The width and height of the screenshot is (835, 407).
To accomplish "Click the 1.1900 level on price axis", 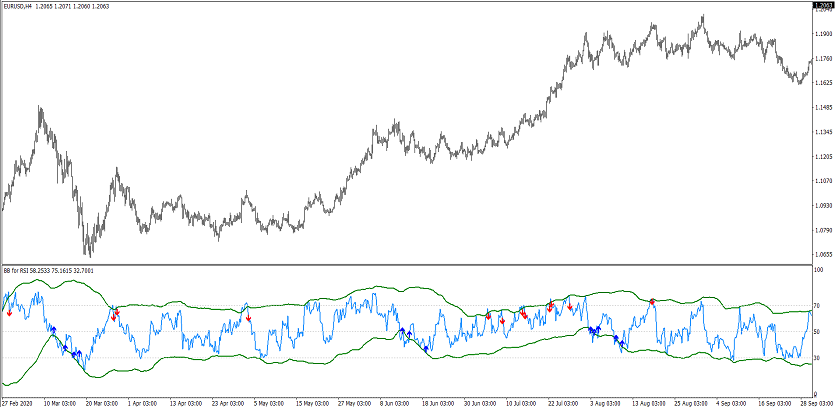I will 823,34.
